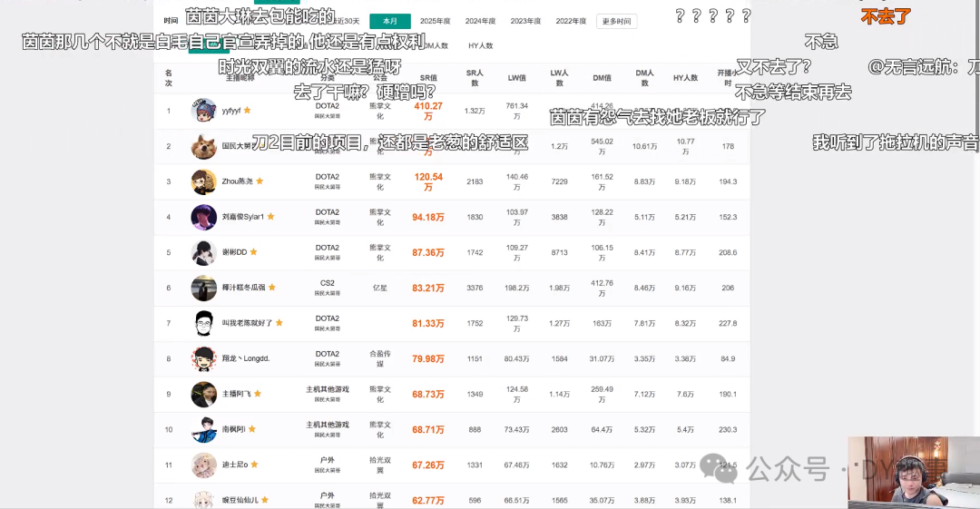Switch to the 2025年度 time tab
Viewport: 980px width, 509px height.
tap(435, 21)
